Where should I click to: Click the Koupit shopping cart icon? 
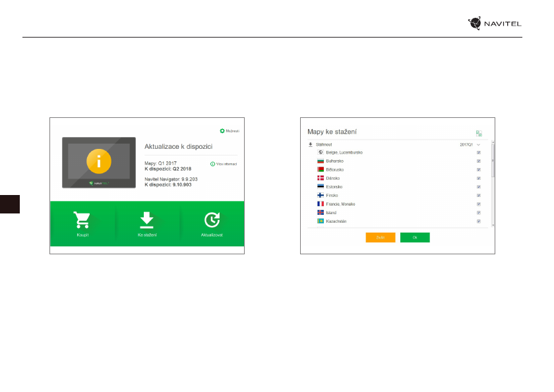pyautogui.click(x=82, y=219)
